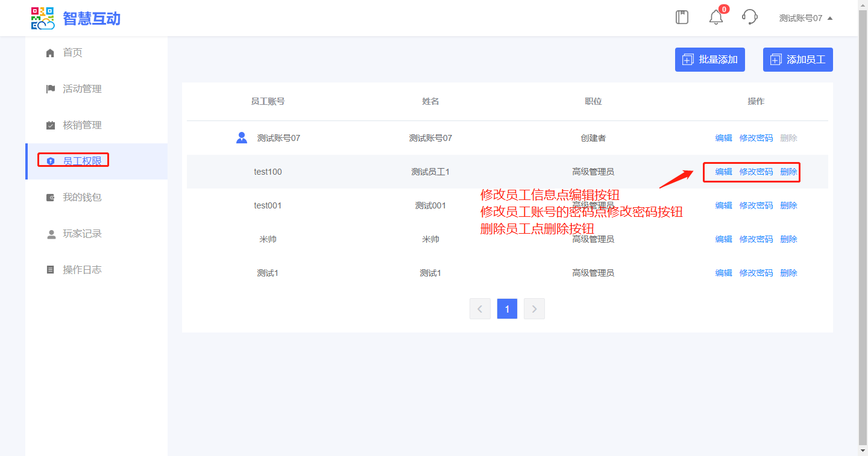
Task: Go to next page arrow
Action: 534,309
